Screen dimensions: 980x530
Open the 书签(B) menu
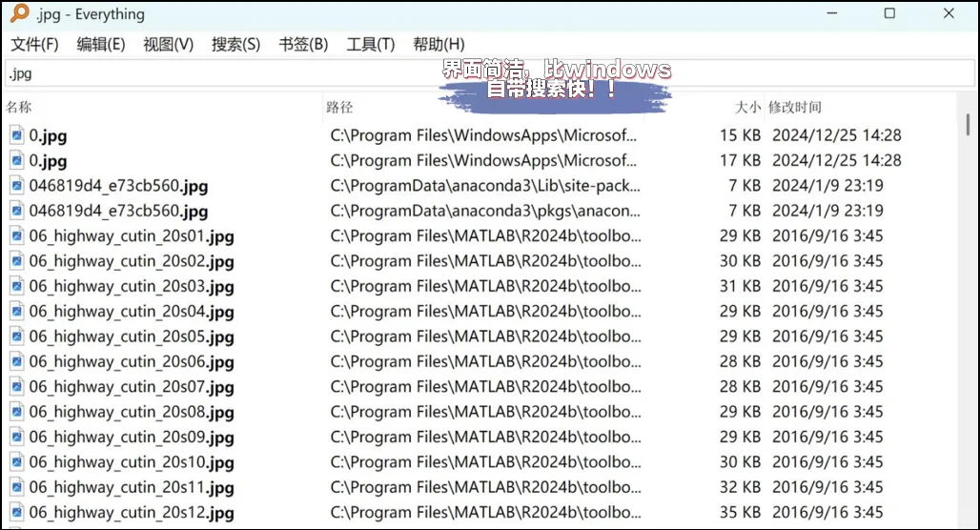click(303, 45)
